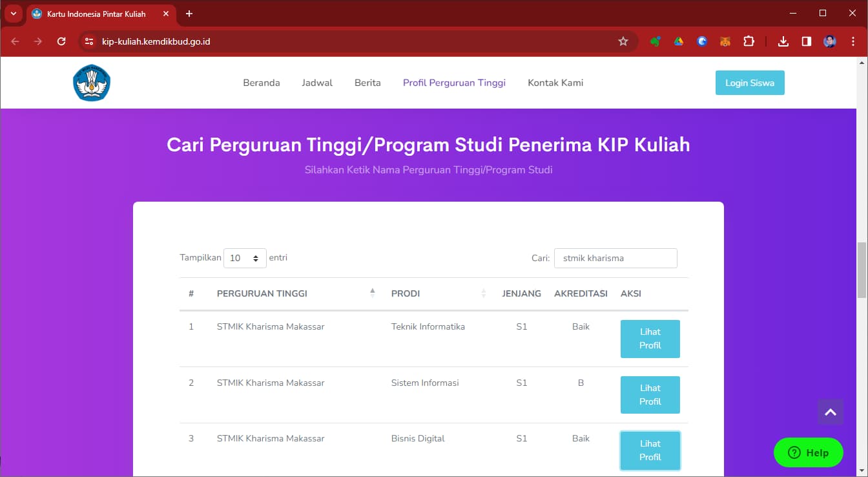Click the page heading Cari Perguruan Tinggi
868x477 pixels.
(428, 144)
